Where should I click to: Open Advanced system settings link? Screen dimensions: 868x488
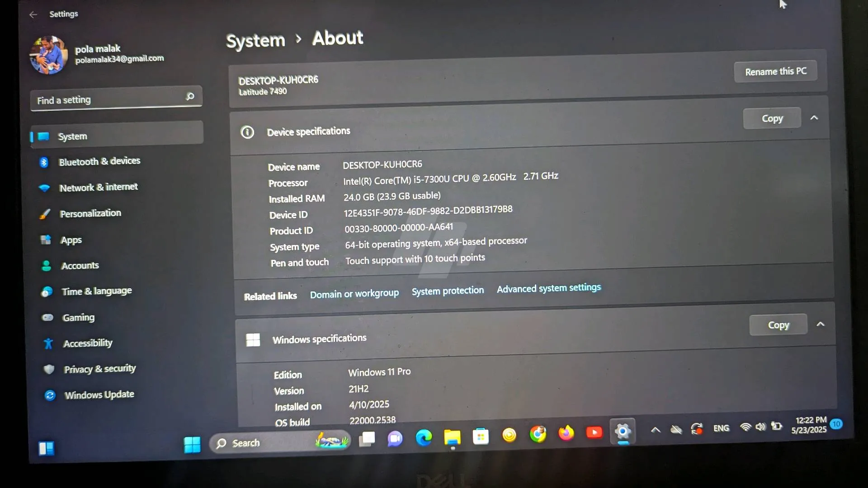point(549,288)
